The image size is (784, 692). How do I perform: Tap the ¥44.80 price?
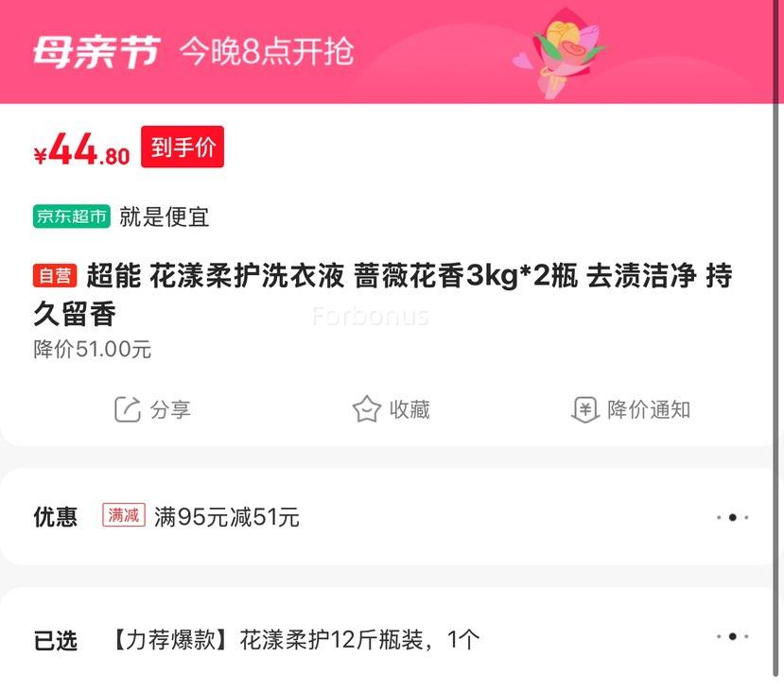pos(82,148)
